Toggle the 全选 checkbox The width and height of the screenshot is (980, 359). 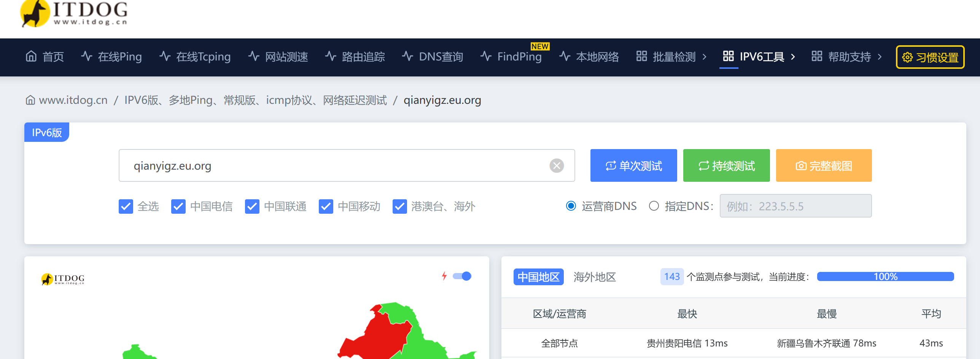126,207
